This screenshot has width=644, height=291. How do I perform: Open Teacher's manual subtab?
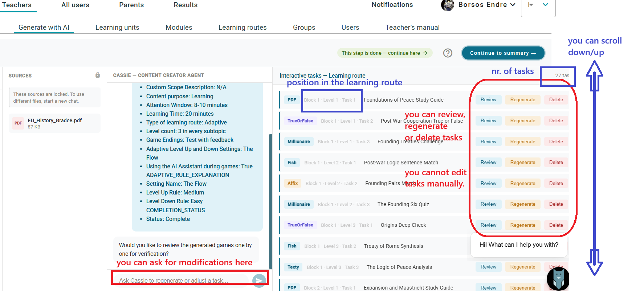point(412,27)
